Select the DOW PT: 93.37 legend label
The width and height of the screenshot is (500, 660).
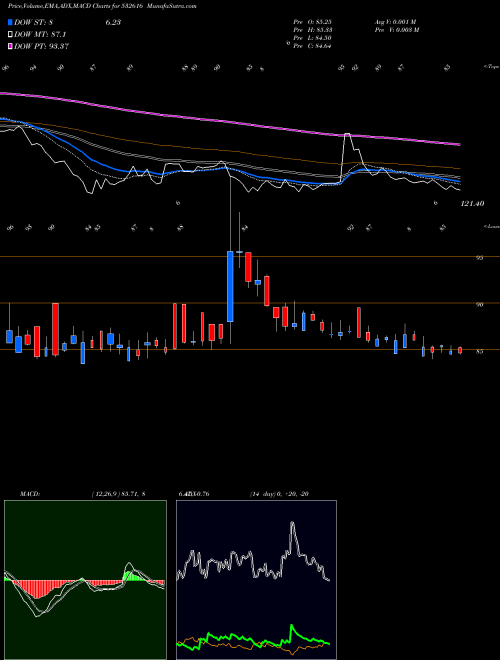(x=42, y=46)
